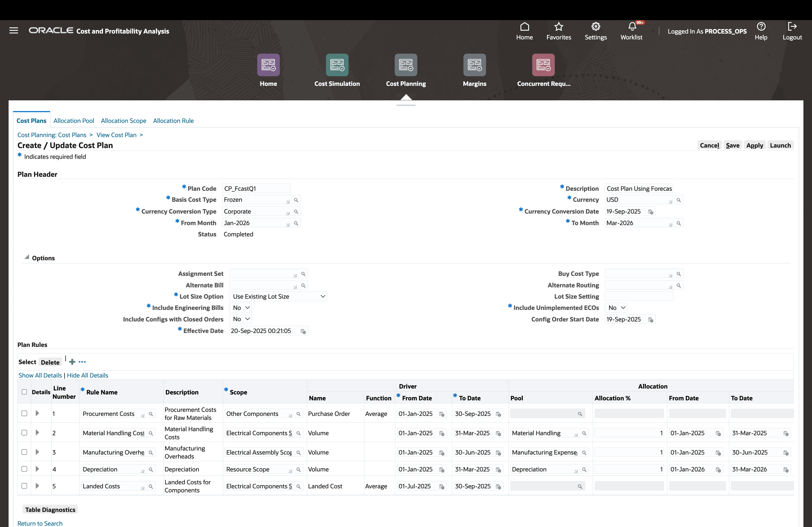Switch to the Allocation Pool tab
The image size is (812, 527).
tap(74, 121)
